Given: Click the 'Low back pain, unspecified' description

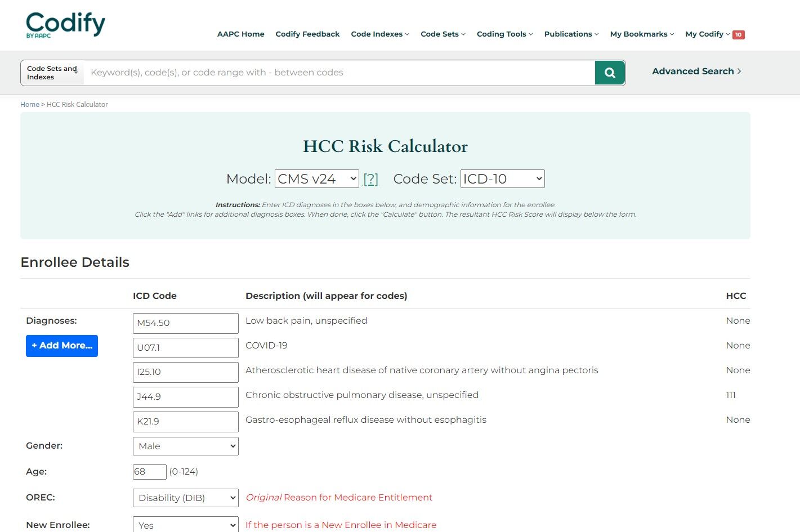Looking at the screenshot, I should [306, 321].
